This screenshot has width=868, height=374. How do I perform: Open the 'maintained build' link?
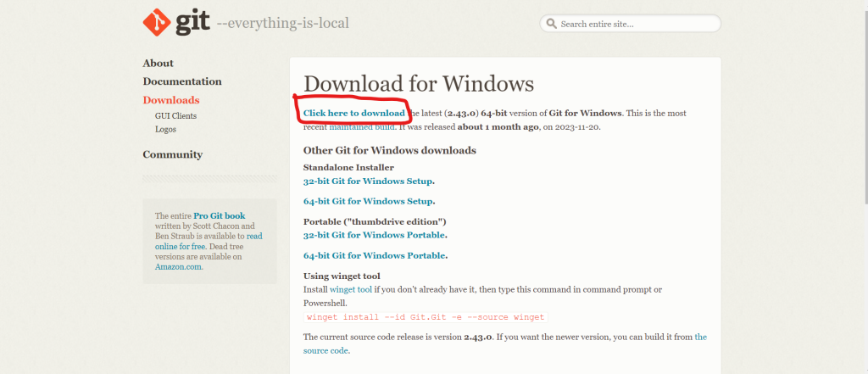point(360,126)
